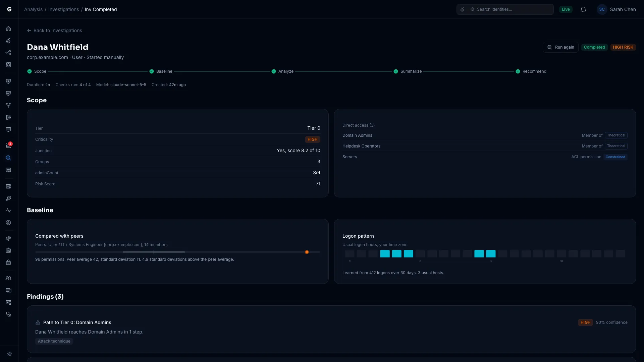Click the Junction score 8.2 of 10

coord(299,150)
